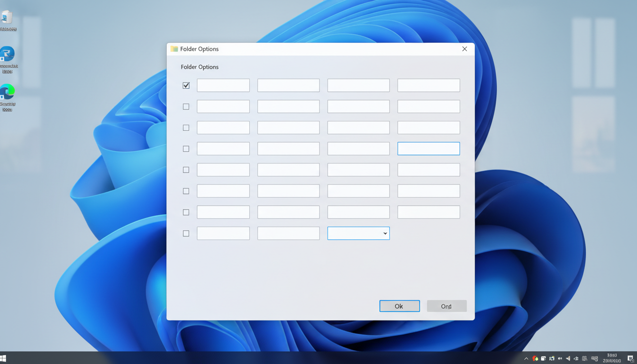
Task: Tick the fourth row checkbox
Action: [186, 149]
